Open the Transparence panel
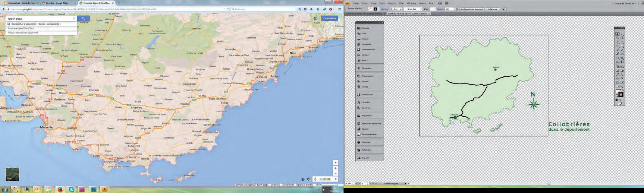The image size is (644, 193). pyautogui.click(x=367, y=76)
